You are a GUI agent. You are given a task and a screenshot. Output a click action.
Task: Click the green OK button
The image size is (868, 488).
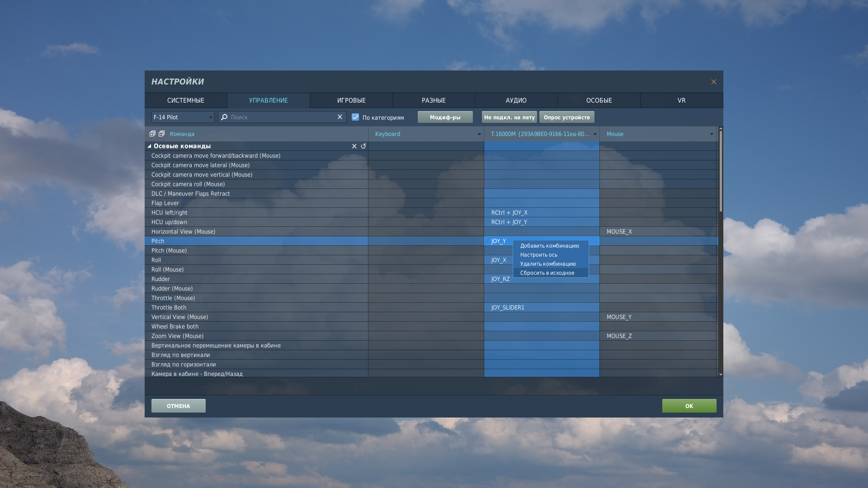click(x=689, y=406)
